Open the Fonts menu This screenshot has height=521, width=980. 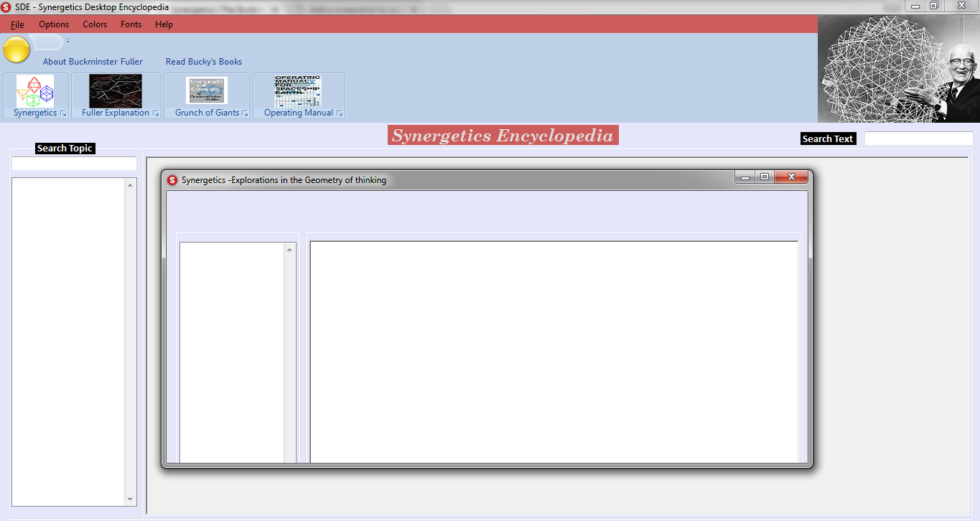[131, 24]
